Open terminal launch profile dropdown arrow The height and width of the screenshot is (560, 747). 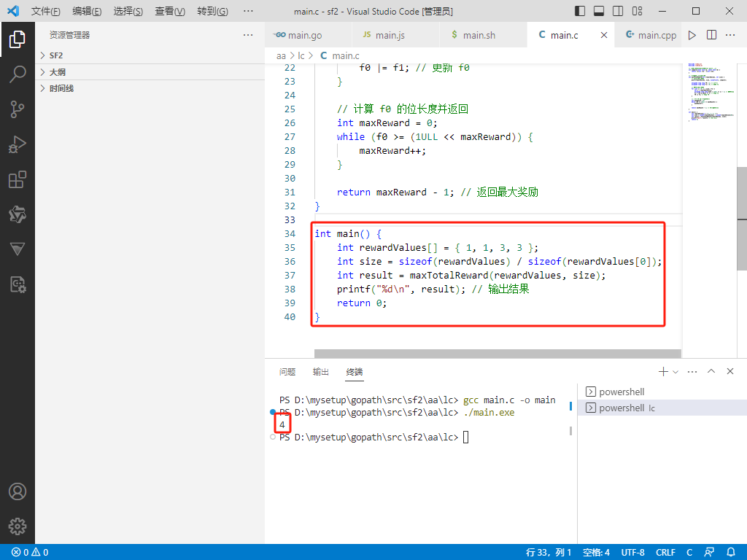[675, 372]
